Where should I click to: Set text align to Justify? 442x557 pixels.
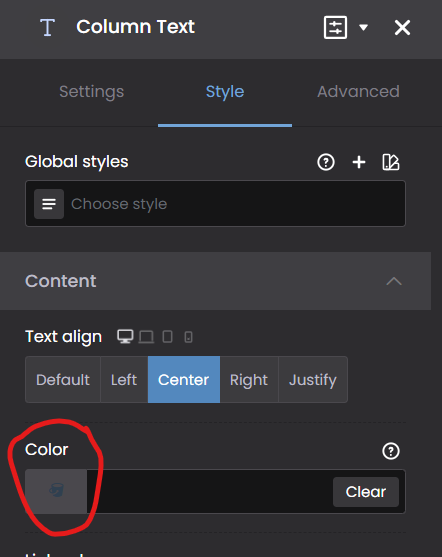pos(313,379)
